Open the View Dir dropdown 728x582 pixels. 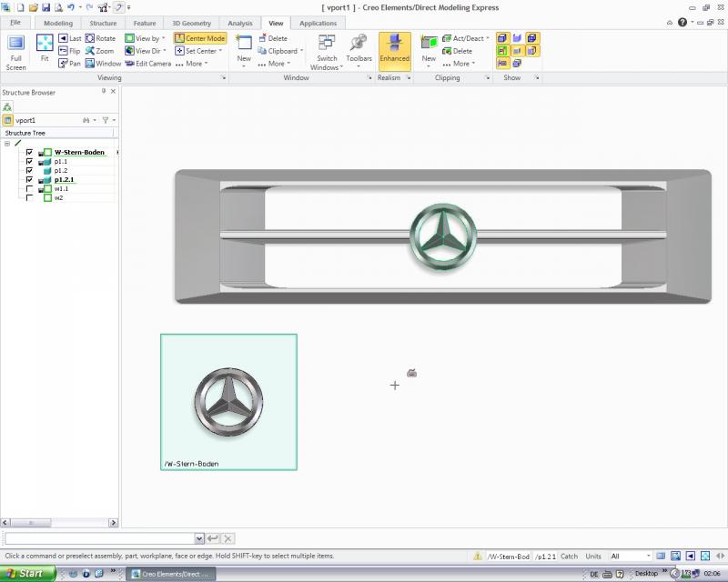click(146, 51)
